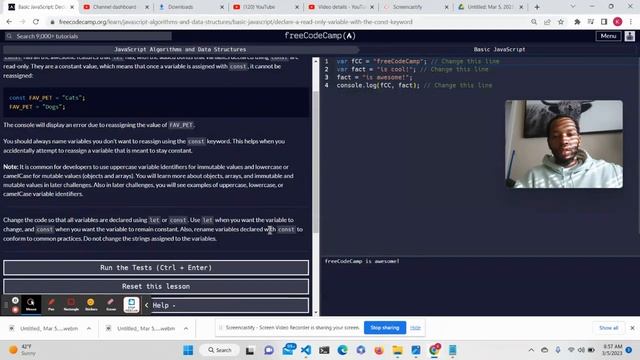Switch to the Channel dashboard tab
This screenshot has width=640, height=360.
pyautogui.click(x=115, y=7)
